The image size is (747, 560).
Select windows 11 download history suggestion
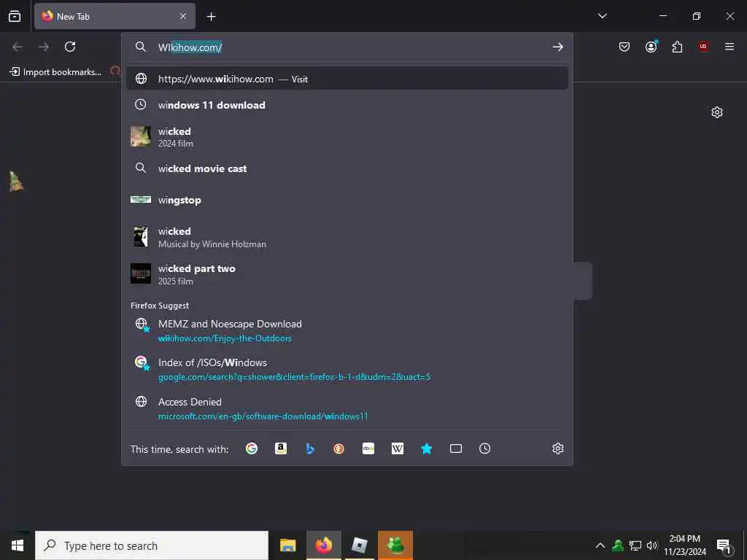click(347, 105)
